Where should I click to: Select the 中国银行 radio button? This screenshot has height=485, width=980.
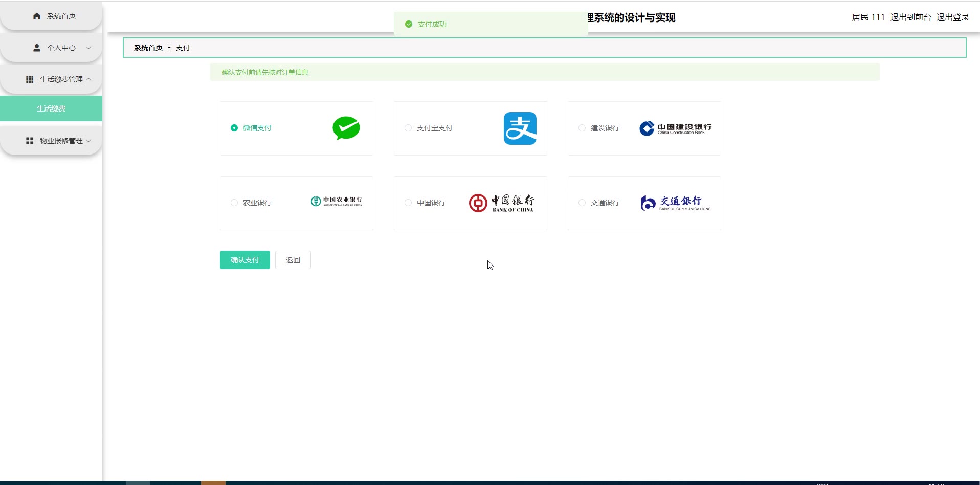(408, 203)
